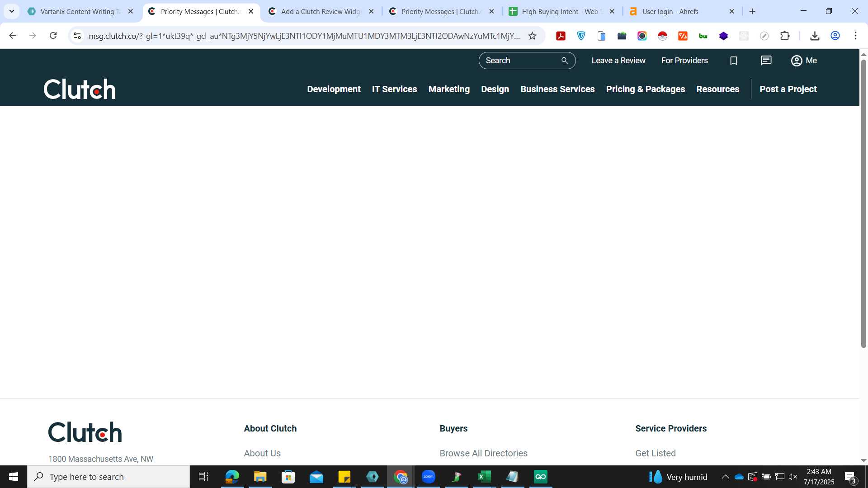The height and width of the screenshot is (488, 868).
Task: Open Sticky Notes from taskbar
Action: tap(344, 477)
